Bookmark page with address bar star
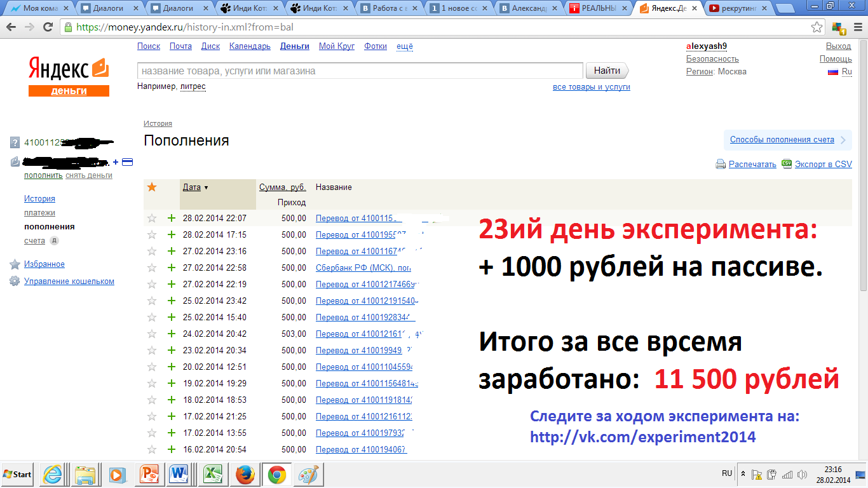Viewport: 868px width, 488px height. (817, 27)
